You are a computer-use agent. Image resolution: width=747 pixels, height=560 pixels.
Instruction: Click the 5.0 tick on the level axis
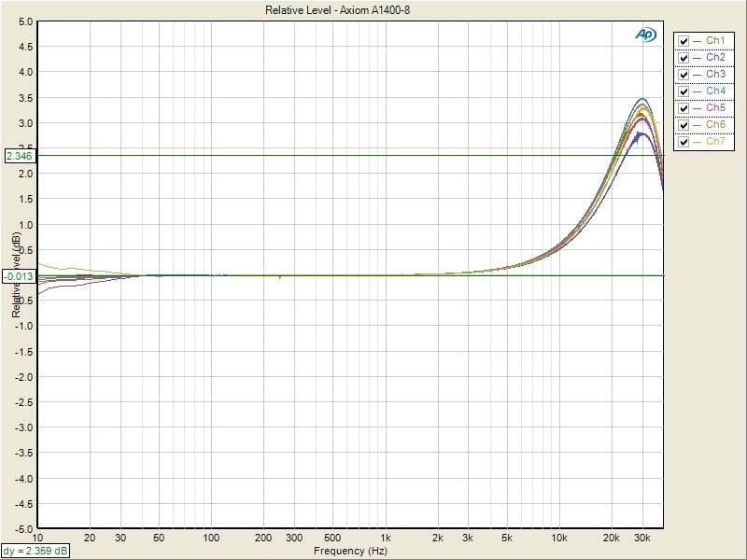[x=25, y=21]
